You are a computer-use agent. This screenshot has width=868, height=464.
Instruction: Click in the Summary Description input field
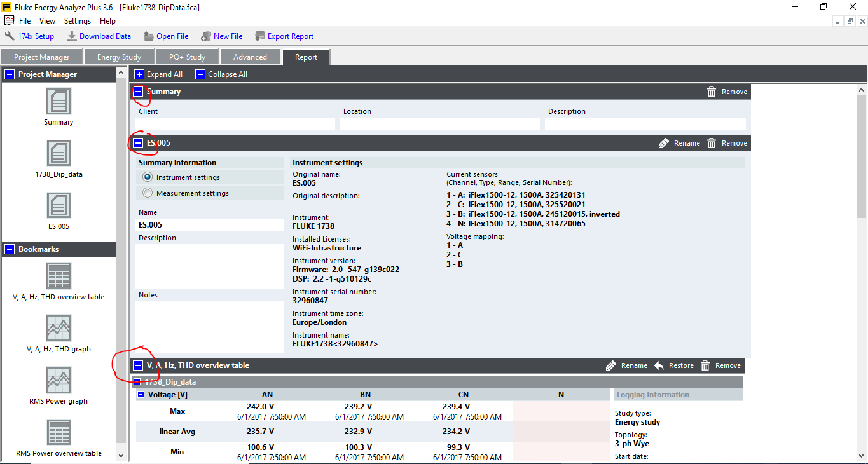[x=645, y=124]
